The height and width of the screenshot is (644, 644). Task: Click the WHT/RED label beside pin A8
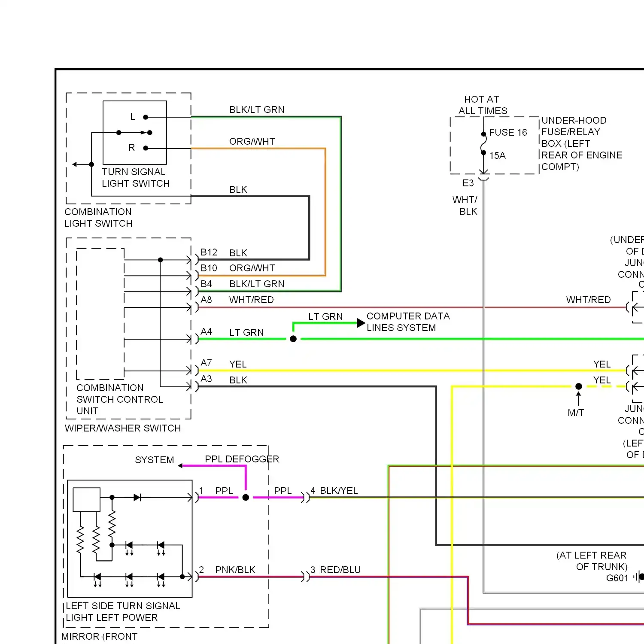(x=252, y=300)
